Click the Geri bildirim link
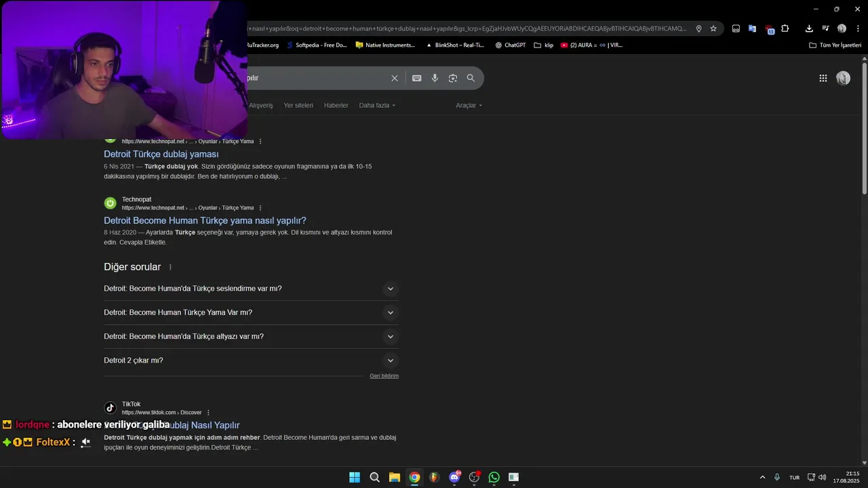The image size is (868, 488). point(384,375)
